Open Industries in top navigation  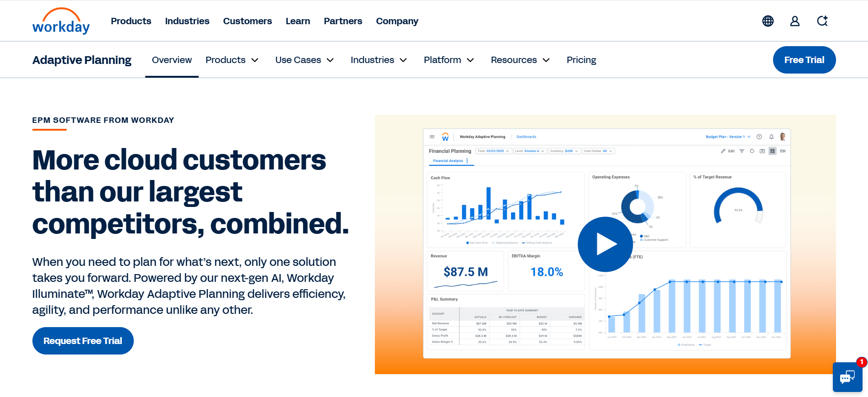(187, 21)
